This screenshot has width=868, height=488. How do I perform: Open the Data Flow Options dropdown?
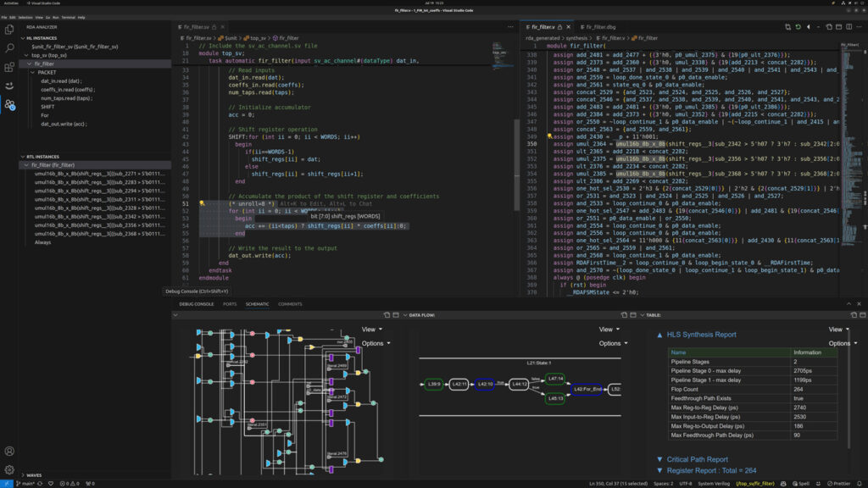[613, 343]
